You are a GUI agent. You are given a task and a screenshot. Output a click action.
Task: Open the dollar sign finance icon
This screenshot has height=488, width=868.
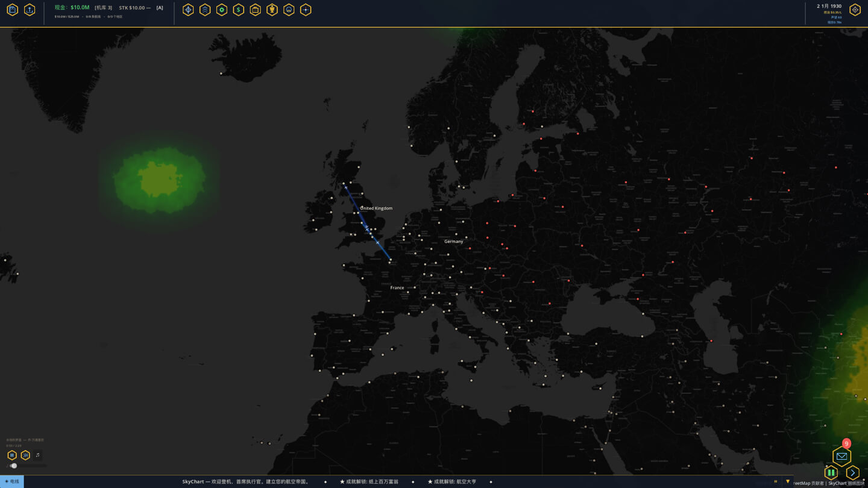tap(239, 10)
